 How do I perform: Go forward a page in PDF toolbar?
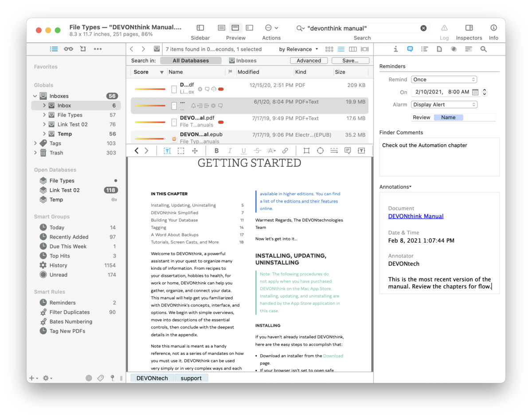pos(147,151)
